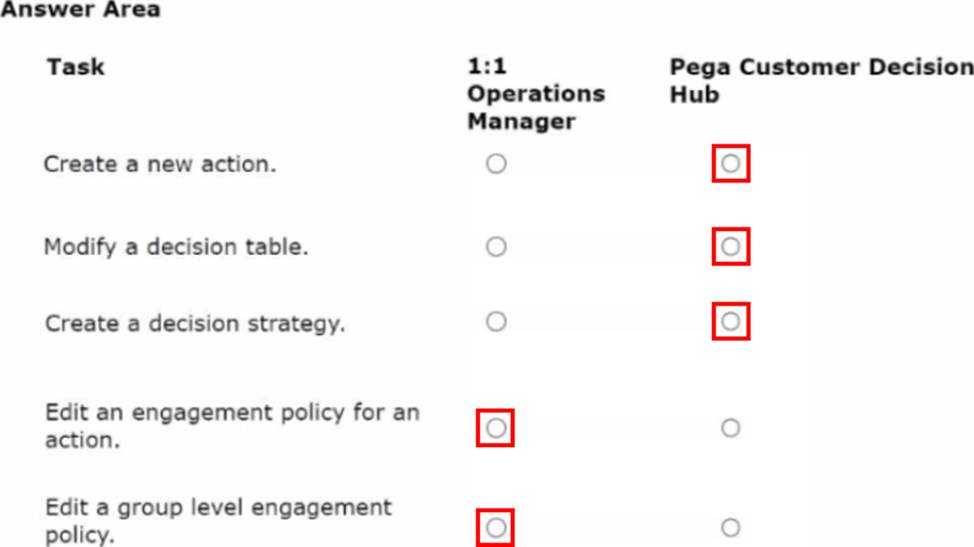Click the 'Modify a decision table.' task text
974x547 pixels.
tap(176, 247)
